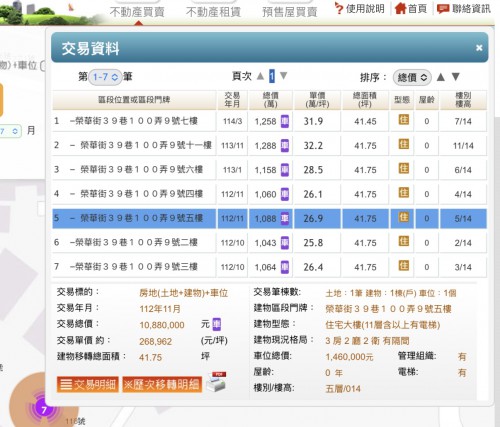
Task: Select row 榮華街39巷100弄9號七樓
Action: 269,121
